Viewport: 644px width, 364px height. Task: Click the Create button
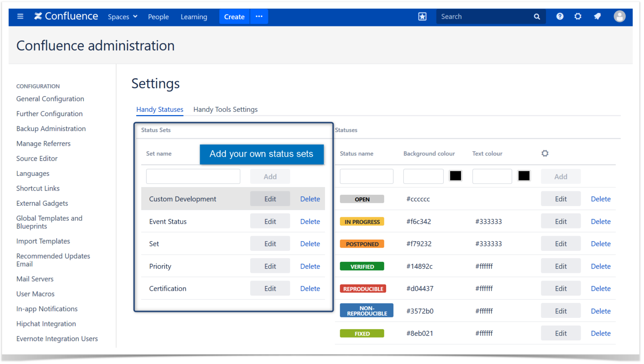(234, 17)
